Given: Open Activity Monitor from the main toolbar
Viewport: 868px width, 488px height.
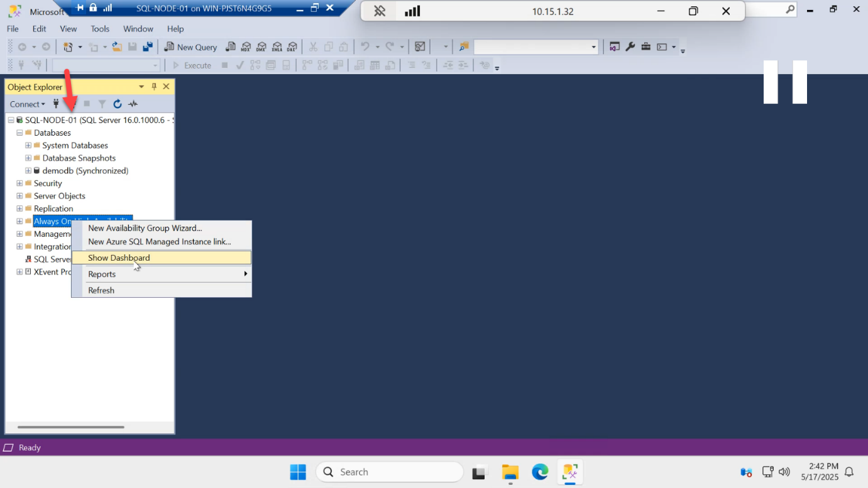Looking at the screenshot, I should coord(420,47).
